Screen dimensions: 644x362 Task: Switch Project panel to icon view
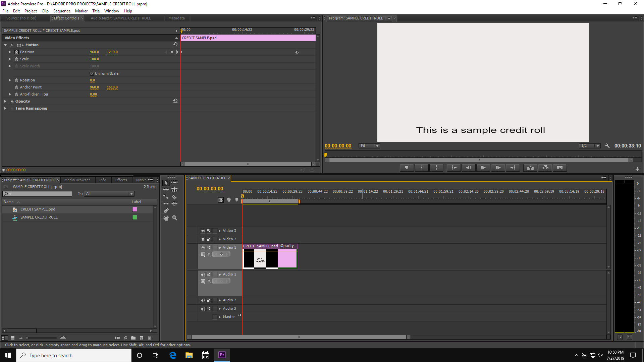pos(13,338)
